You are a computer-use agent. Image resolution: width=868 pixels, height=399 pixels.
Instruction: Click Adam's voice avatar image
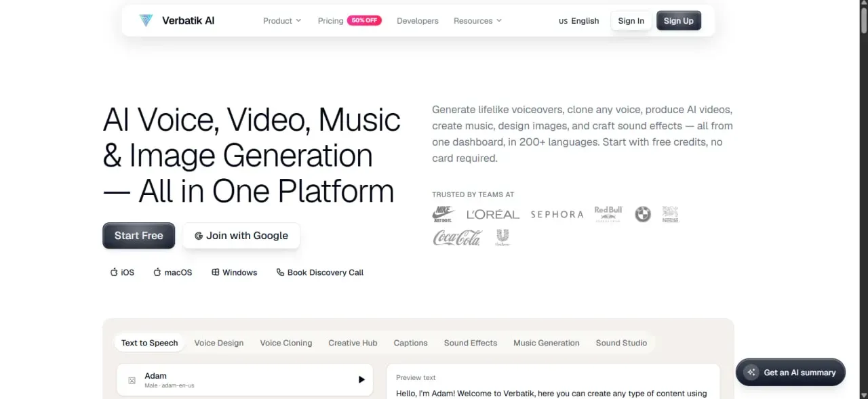(x=132, y=380)
